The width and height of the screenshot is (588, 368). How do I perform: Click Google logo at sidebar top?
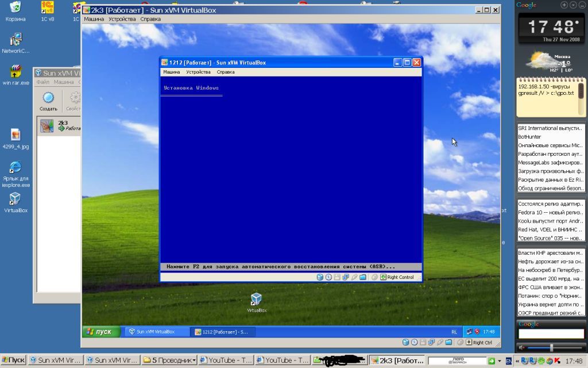point(526,5)
